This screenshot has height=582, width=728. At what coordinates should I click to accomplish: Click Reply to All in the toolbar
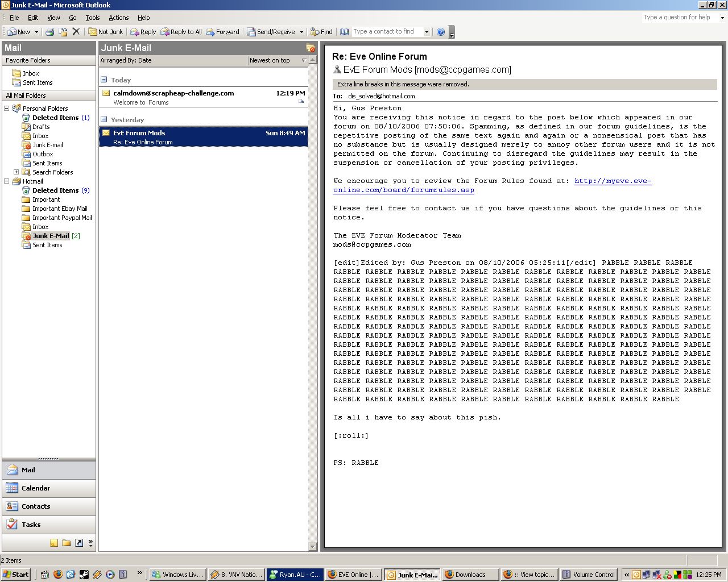[181, 32]
